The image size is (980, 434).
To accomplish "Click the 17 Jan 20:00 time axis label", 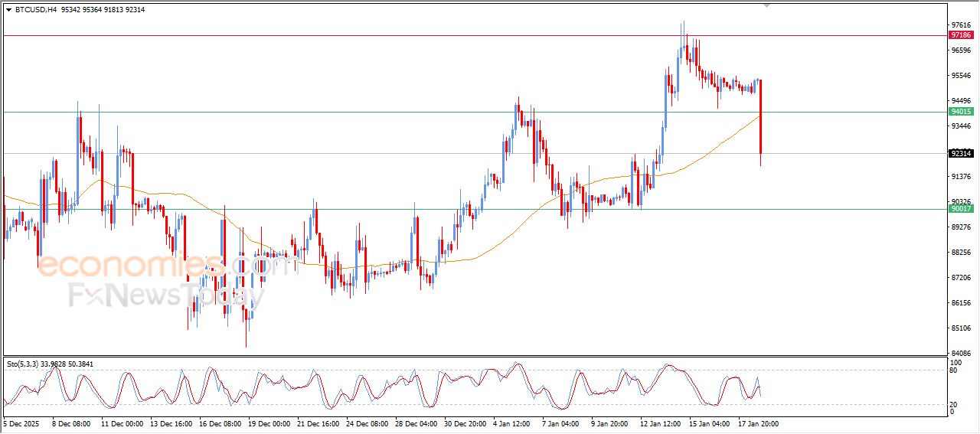I will (758, 423).
